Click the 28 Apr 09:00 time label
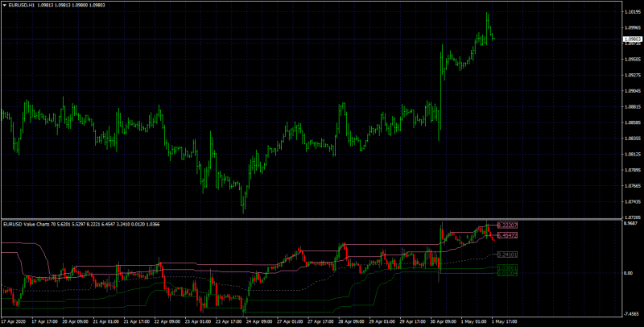 click(x=352, y=321)
